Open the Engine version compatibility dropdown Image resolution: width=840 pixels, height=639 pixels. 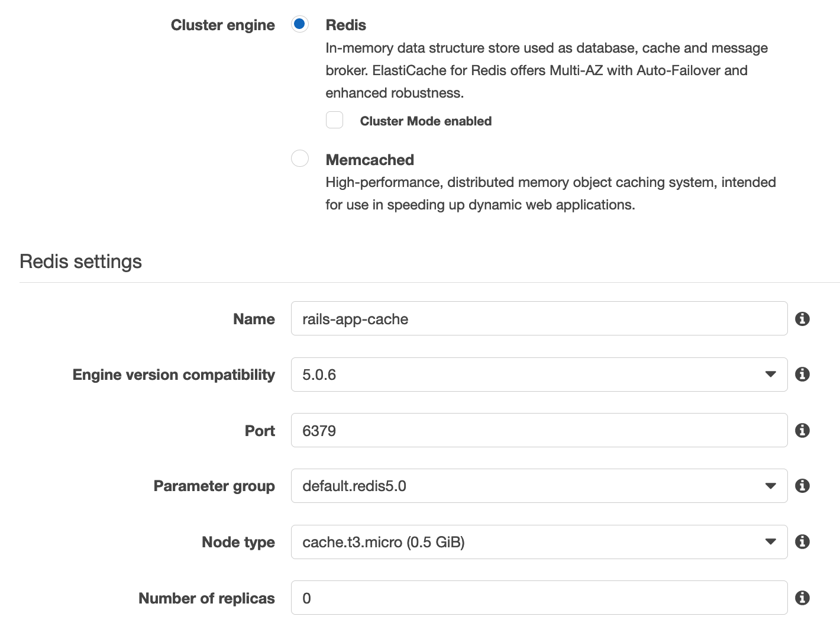(x=770, y=374)
